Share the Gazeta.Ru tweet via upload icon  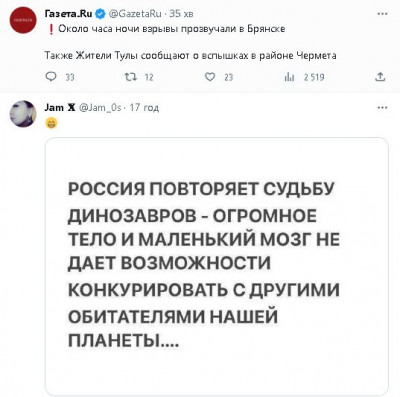[380, 77]
